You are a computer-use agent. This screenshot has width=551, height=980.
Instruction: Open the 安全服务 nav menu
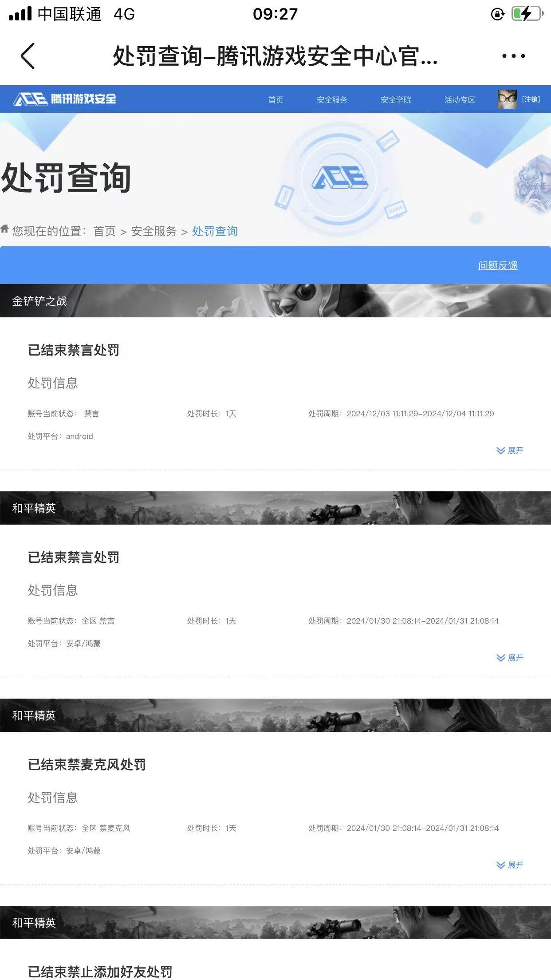[x=332, y=99]
